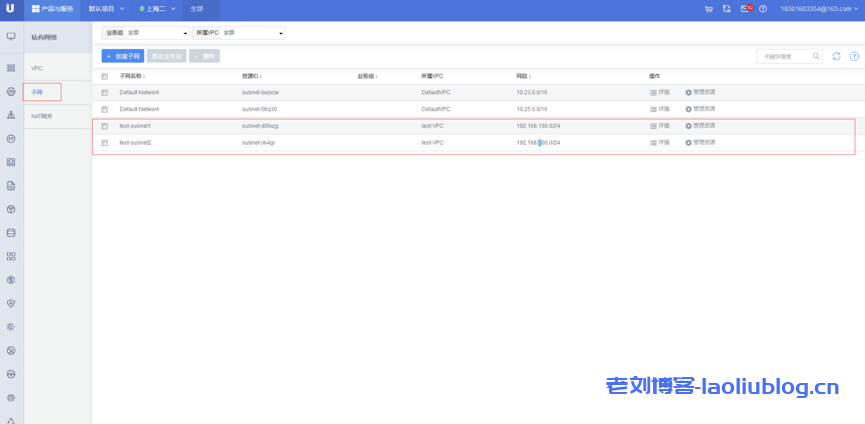Click the notification mail icon with badge

click(x=745, y=8)
